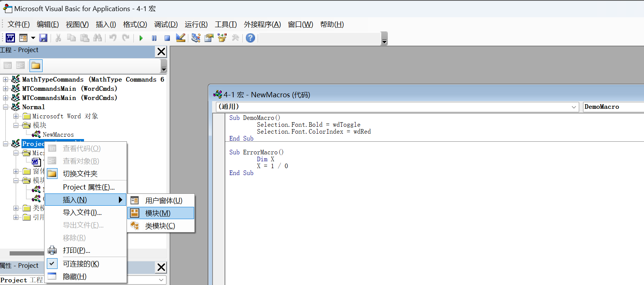The image size is (644, 285).
Task: Click the Copy toolbar icon
Action: 71,38
